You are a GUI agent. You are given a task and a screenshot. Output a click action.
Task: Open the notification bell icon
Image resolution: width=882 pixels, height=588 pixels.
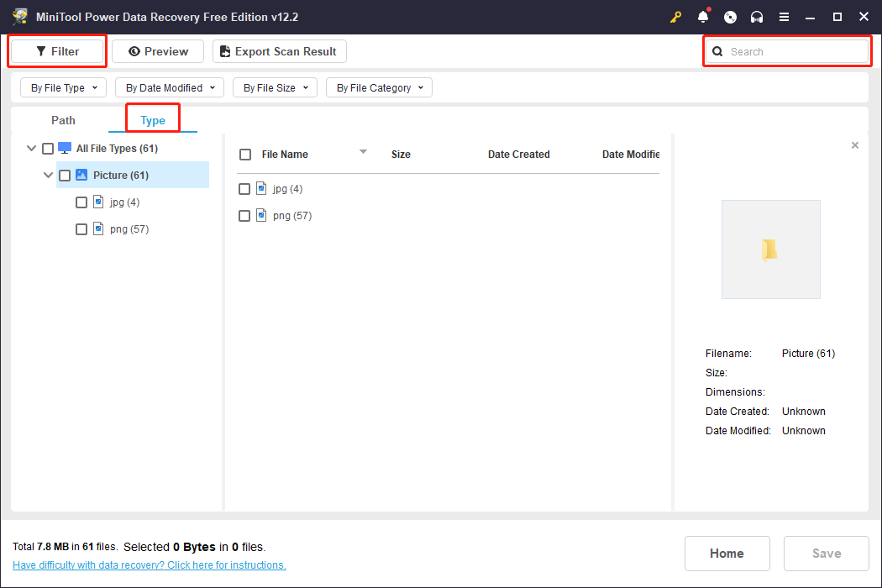[703, 17]
